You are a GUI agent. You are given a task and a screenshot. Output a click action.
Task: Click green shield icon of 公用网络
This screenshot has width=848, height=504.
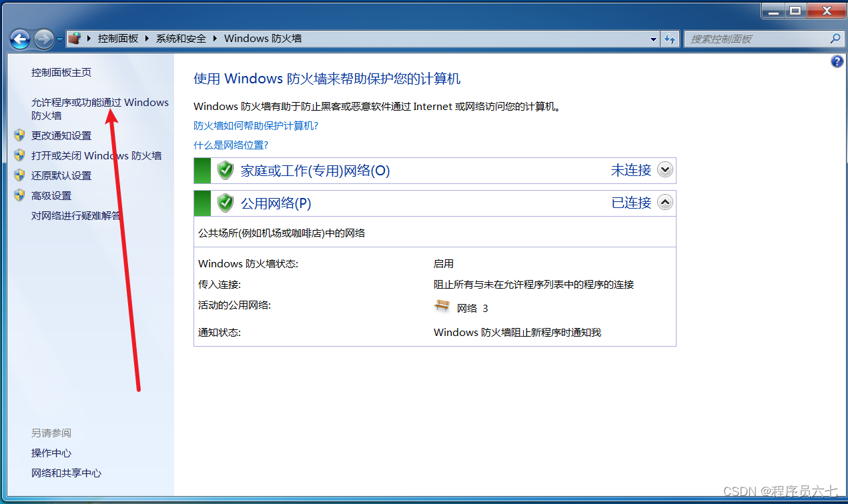pos(226,203)
